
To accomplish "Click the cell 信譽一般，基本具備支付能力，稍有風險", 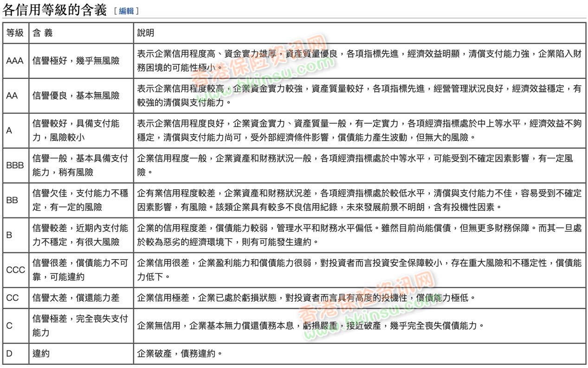I will (x=81, y=165).
